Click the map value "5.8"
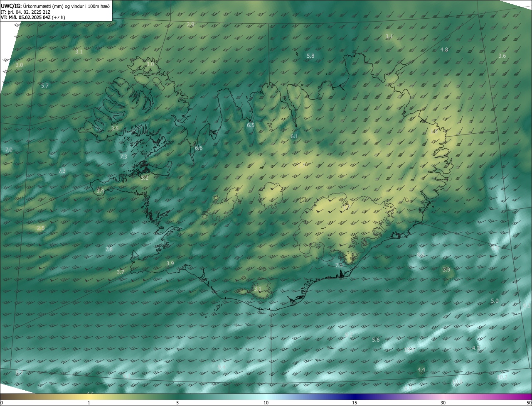Screen dimensions: 532x406 tap(310, 56)
